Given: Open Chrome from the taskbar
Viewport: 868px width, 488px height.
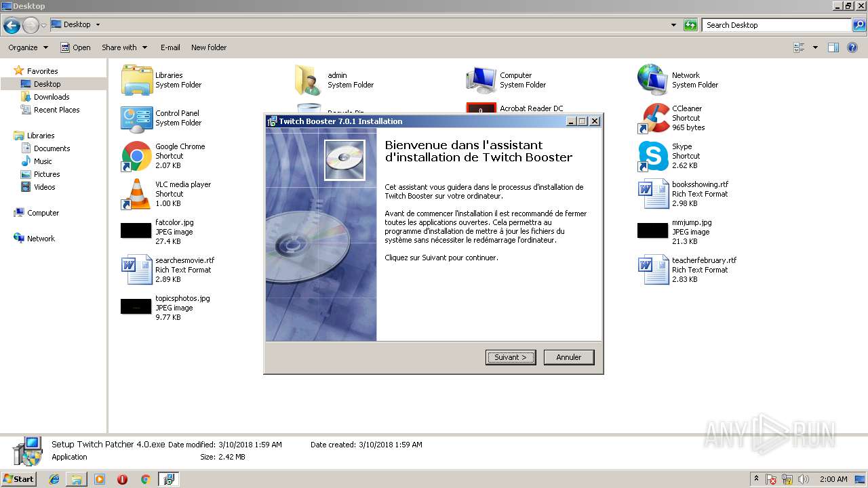Looking at the screenshot, I should point(145,479).
